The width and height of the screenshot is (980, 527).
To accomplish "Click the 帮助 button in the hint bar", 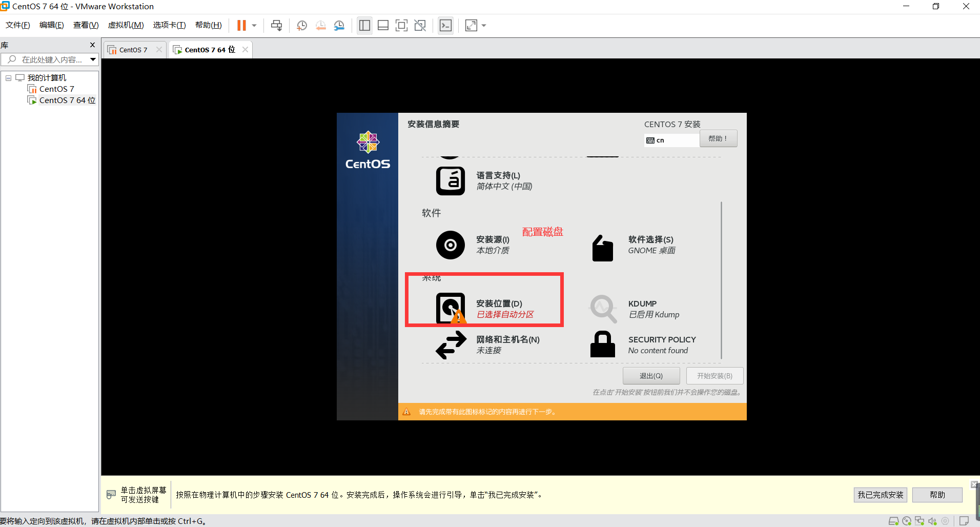I will [937, 495].
